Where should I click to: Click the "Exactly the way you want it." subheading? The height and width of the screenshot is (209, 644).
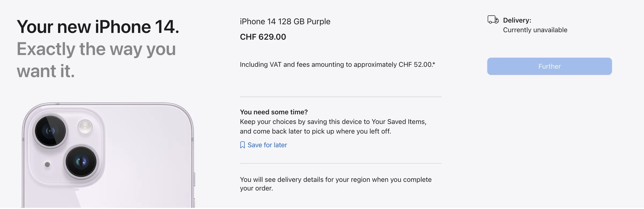click(x=96, y=60)
